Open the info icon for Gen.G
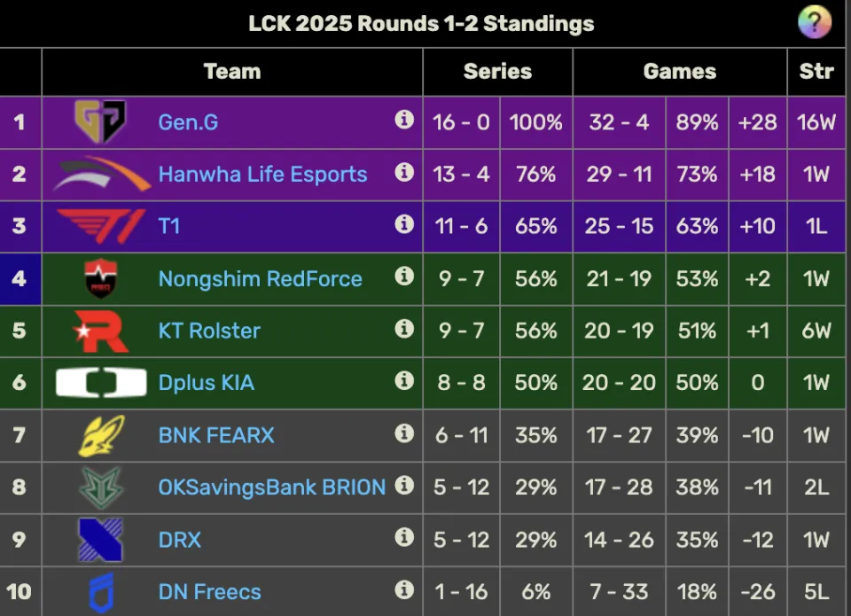This screenshot has height=616, width=851. (x=404, y=119)
